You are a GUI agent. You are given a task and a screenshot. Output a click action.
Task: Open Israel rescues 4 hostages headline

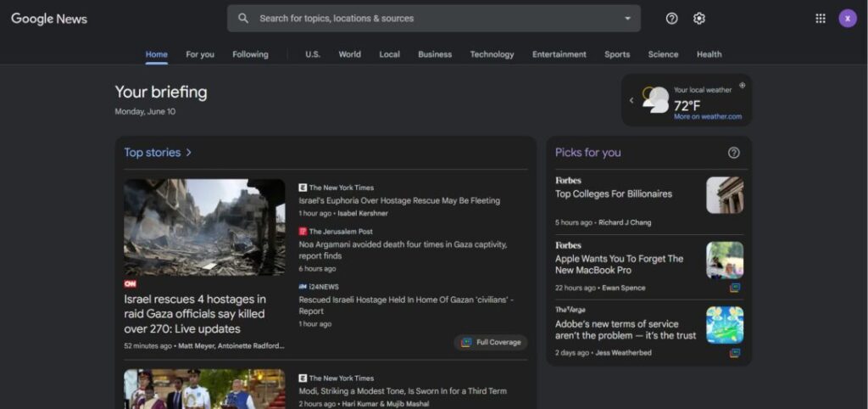pos(194,314)
